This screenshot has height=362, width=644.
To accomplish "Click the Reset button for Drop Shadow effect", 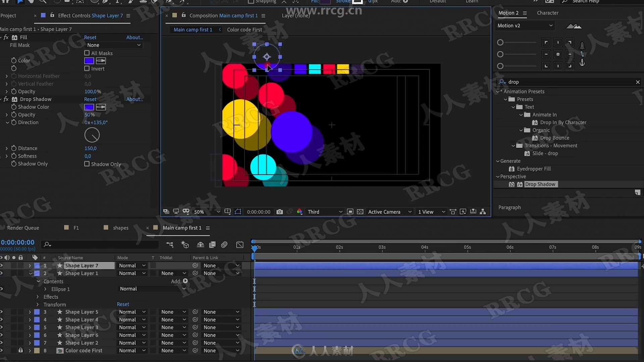I will click(x=90, y=99).
